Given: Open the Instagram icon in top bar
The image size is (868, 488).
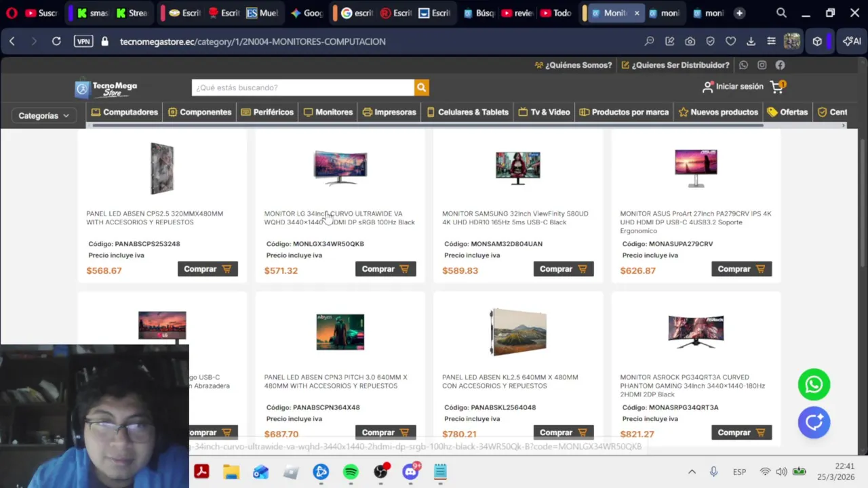Looking at the screenshot, I should (762, 65).
